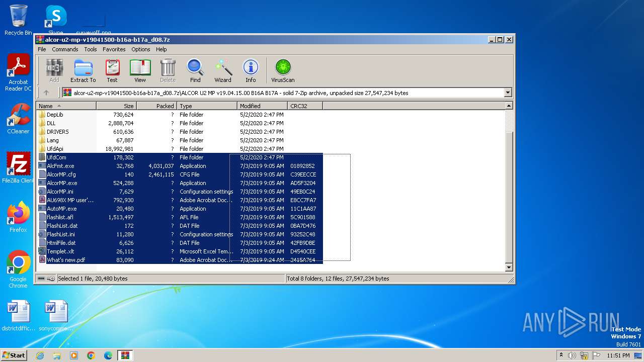Screen dimensions: 644x362
Task: Show archive Info
Action: pyautogui.click(x=251, y=71)
